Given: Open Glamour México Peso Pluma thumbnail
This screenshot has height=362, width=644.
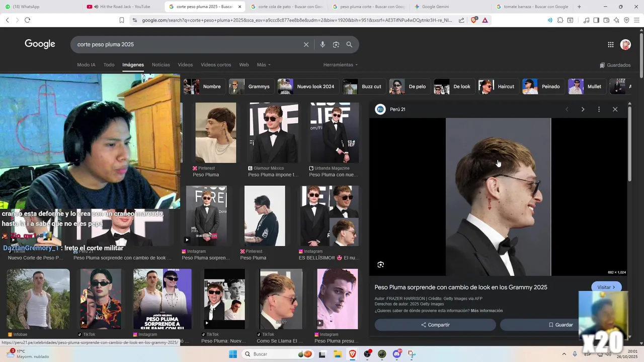Looking at the screenshot, I should click(274, 133).
